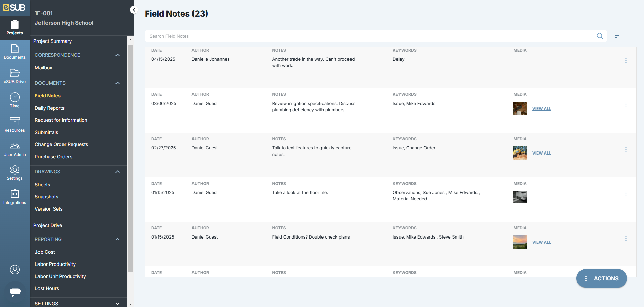Open the user profile avatar icon
644x307 pixels.
pos(15,270)
